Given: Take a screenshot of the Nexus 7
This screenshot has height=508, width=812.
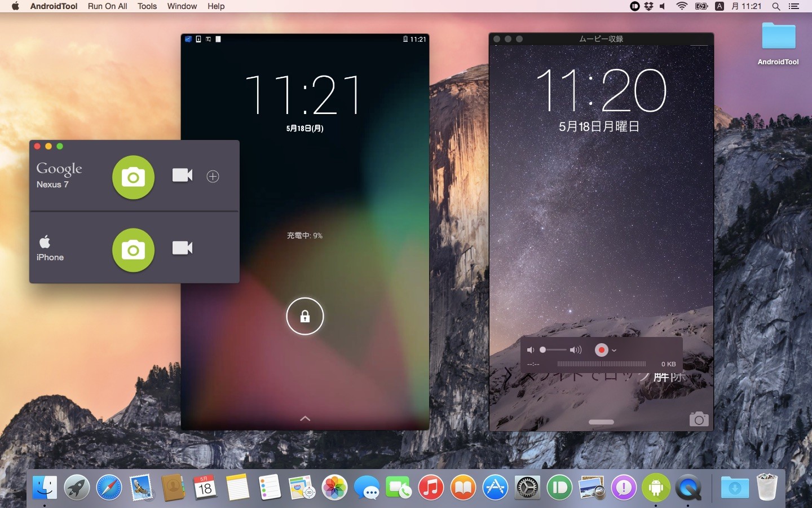Looking at the screenshot, I should pyautogui.click(x=133, y=177).
